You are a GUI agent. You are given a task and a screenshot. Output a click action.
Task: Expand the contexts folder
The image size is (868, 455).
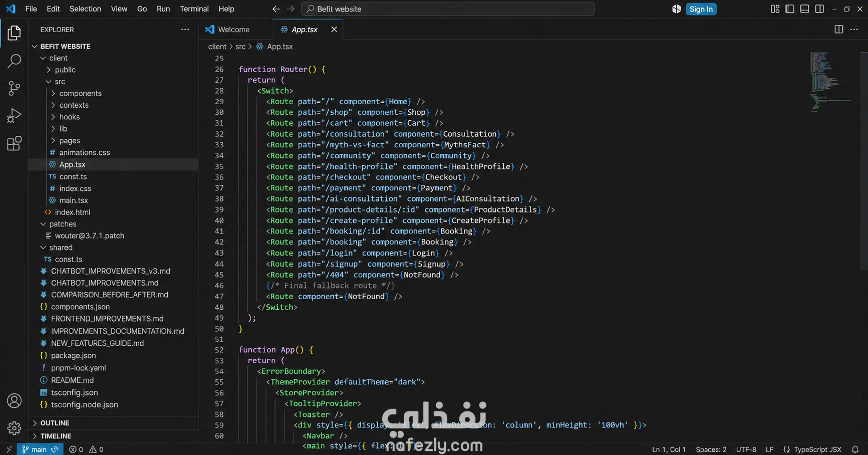click(74, 105)
